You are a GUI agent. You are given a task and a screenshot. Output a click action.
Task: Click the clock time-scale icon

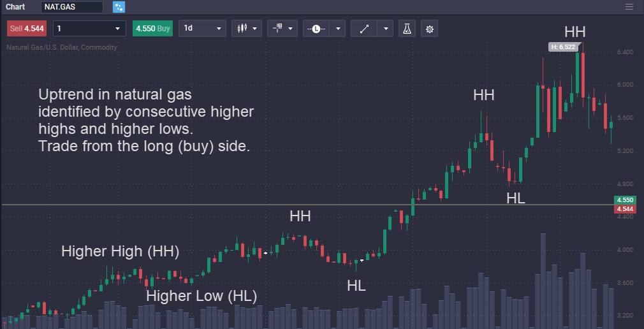click(316, 29)
